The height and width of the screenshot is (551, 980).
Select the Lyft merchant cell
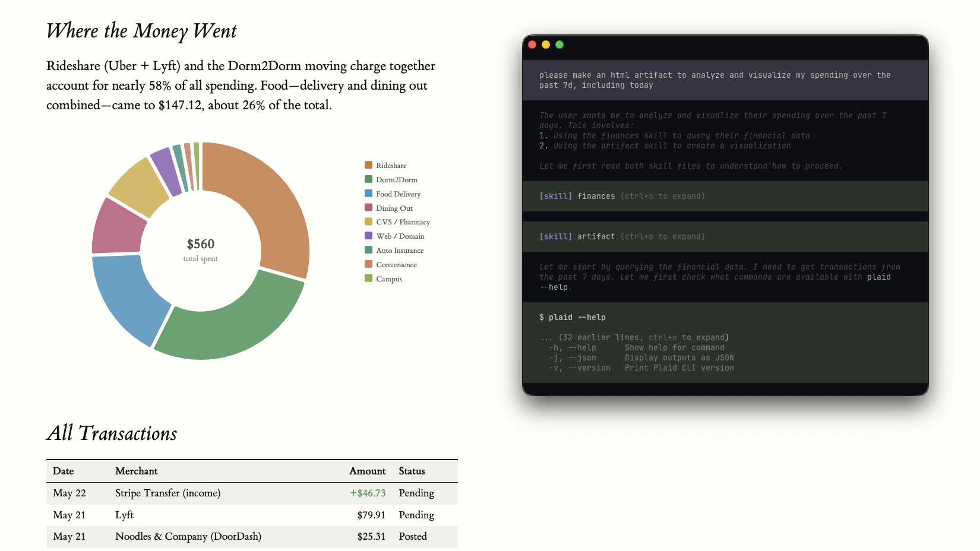[x=125, y=515]
